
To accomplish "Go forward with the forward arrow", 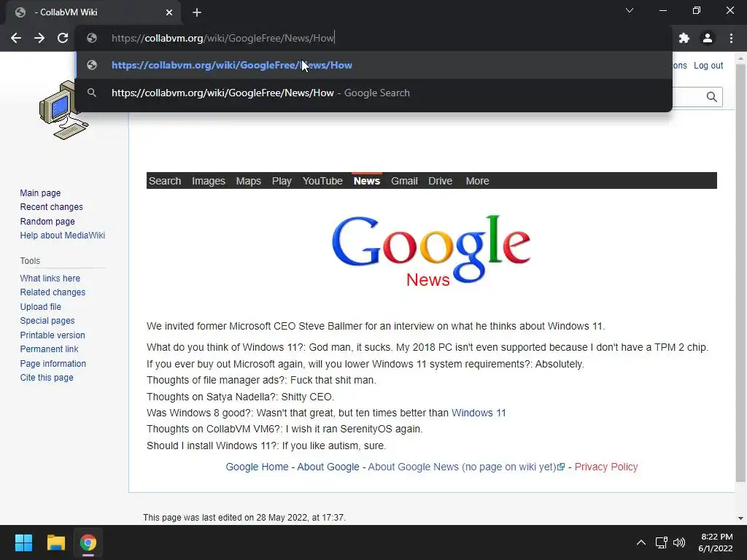I will [x=39, y=38].
